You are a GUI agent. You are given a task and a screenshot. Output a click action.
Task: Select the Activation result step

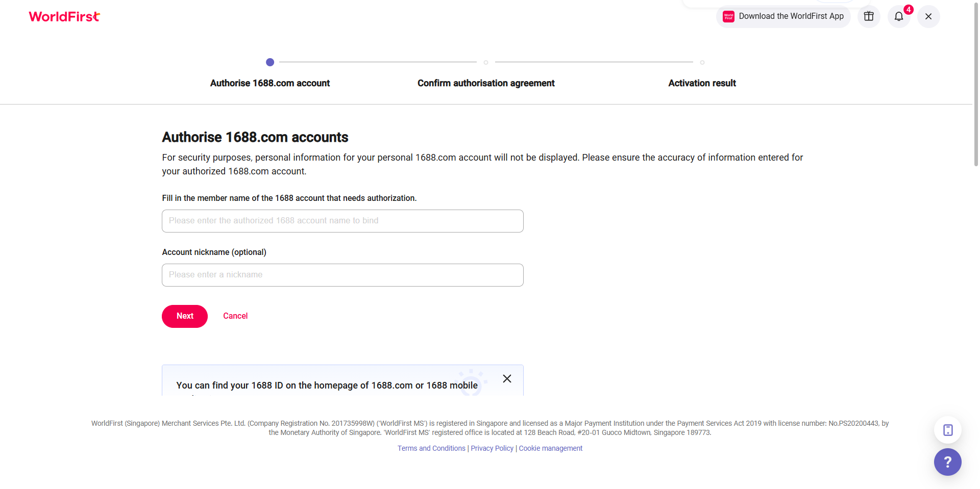[702, 83]
